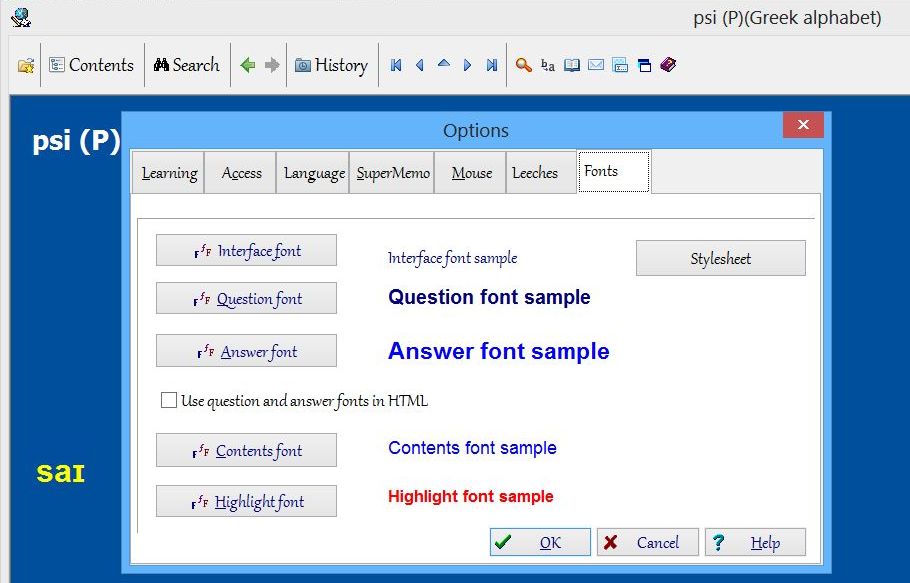Switch to the Learning tab

tap(169, 173)
